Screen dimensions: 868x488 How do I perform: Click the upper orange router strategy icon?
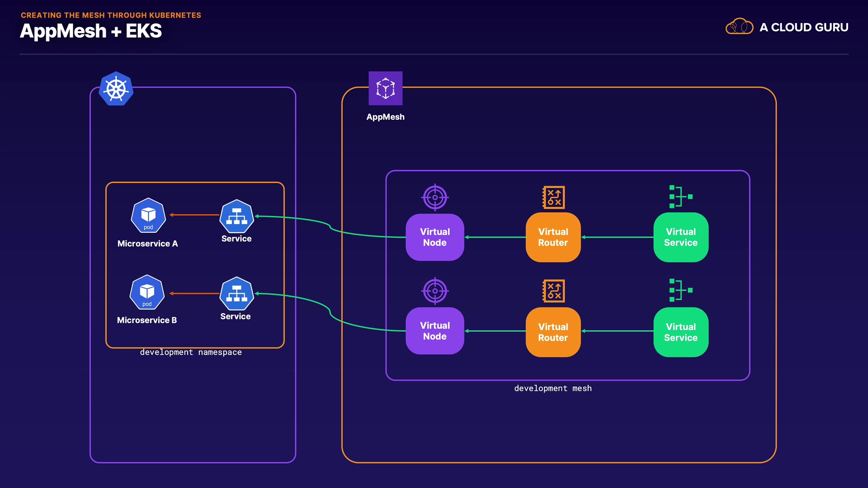coord(554,197)
